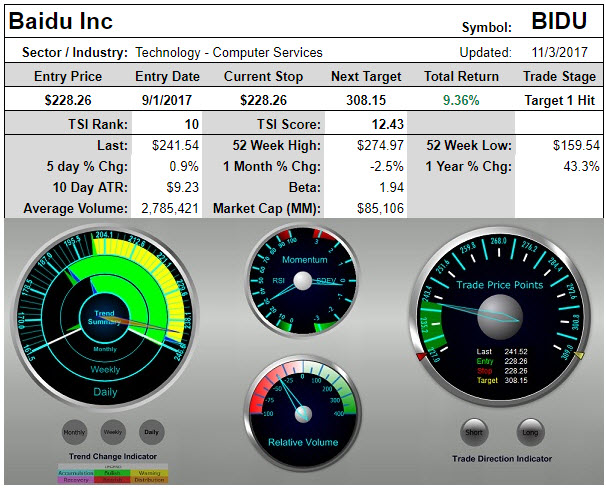Click the Trend Summary gauge center
The height and width of the screenshot is (491, 606).
pyautogui.click(x=104, y=317)
